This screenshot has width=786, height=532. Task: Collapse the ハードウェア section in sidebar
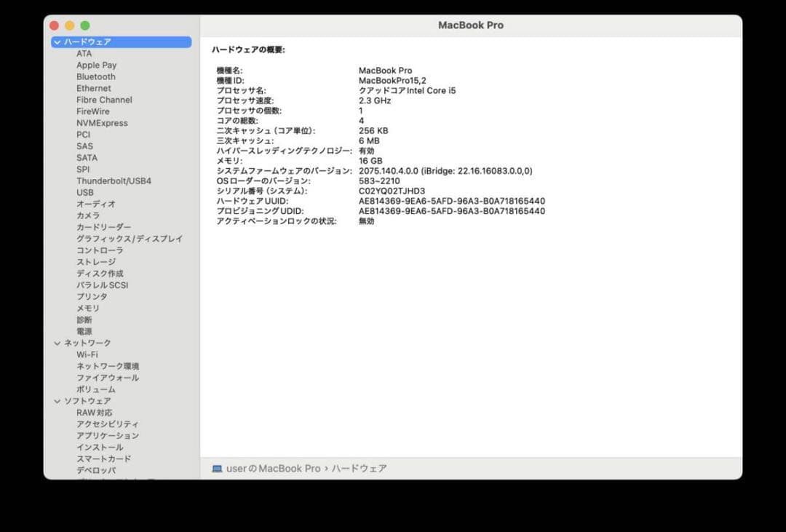(x=57, y=41)
